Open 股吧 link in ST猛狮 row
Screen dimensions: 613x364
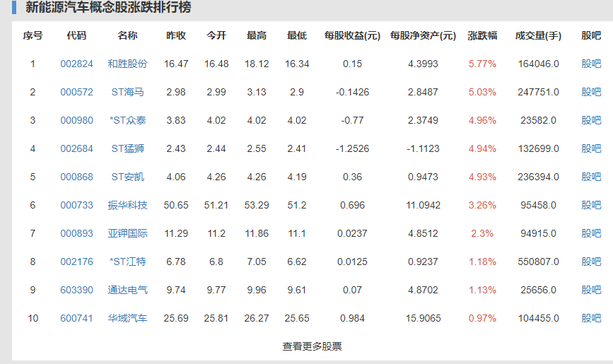tap(591, 148)
